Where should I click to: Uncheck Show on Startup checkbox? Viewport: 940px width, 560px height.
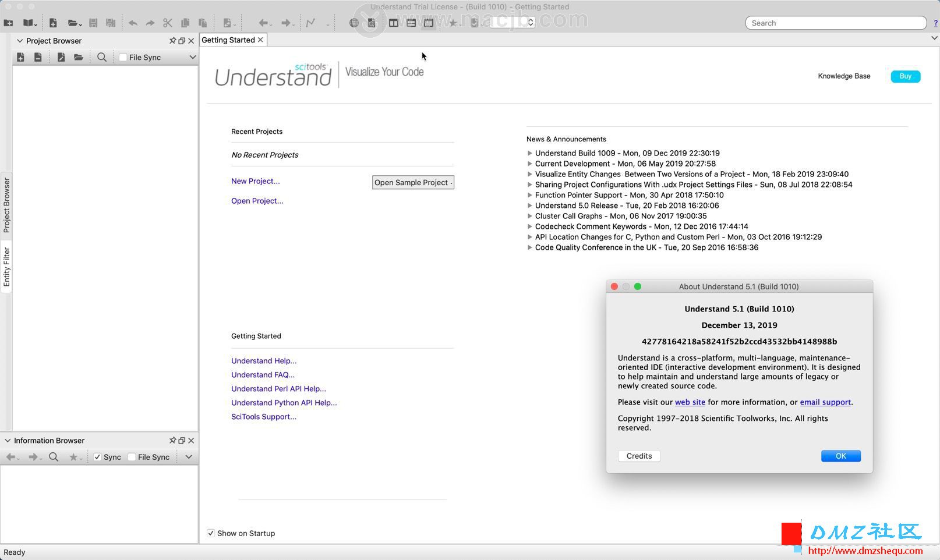[211, 533]
